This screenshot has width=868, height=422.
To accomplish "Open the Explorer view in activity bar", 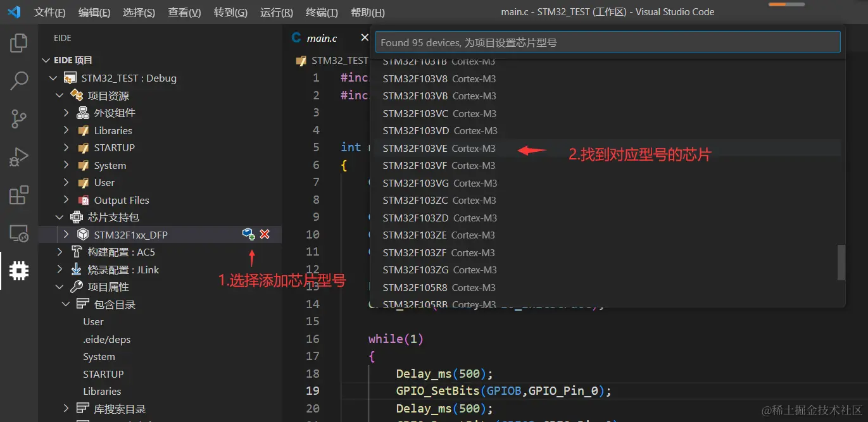I will point(19,44).
